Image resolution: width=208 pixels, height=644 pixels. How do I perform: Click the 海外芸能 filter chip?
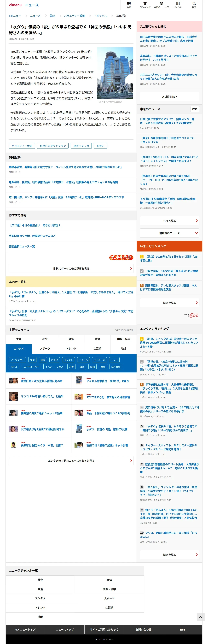coord(116,366)
